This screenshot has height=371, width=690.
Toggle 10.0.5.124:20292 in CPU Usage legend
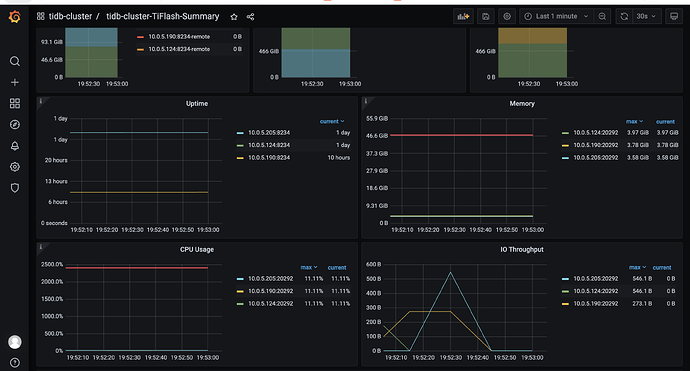271,304
